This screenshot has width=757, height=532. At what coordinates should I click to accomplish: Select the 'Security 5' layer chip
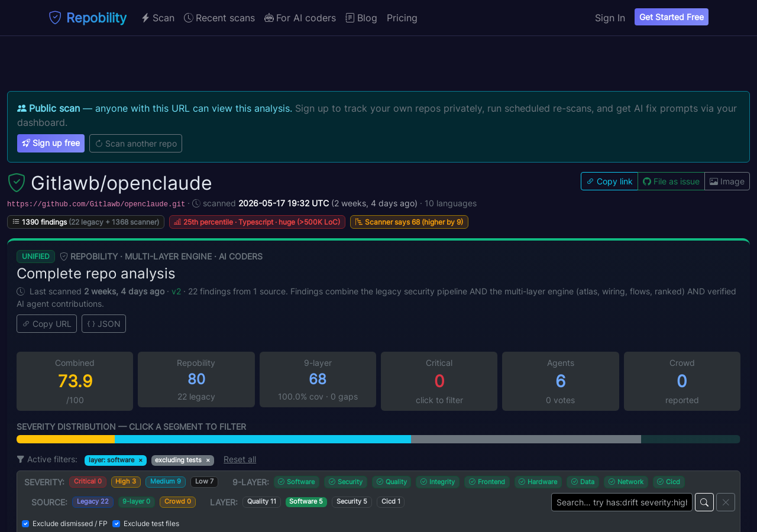[352, 502]
